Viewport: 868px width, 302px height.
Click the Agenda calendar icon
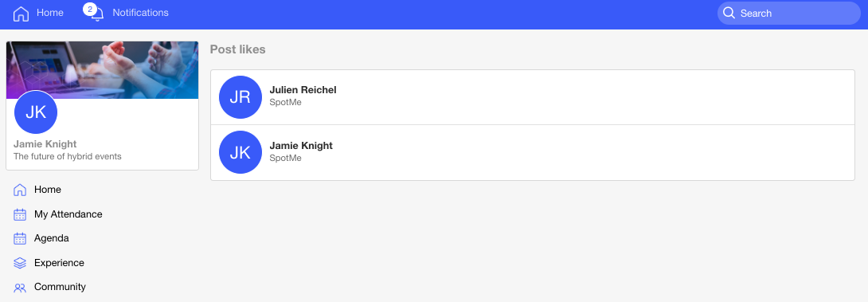[x=20, y=238]
